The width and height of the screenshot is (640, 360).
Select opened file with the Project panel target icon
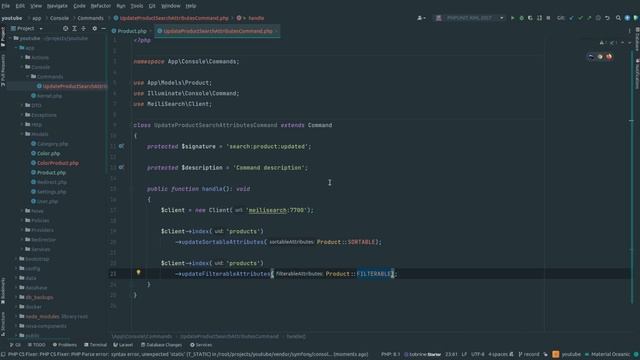65,29
